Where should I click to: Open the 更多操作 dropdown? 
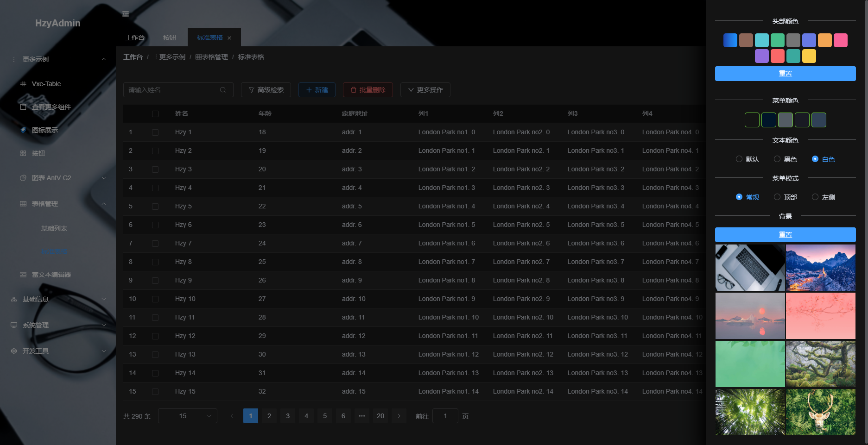coord(425,90)
